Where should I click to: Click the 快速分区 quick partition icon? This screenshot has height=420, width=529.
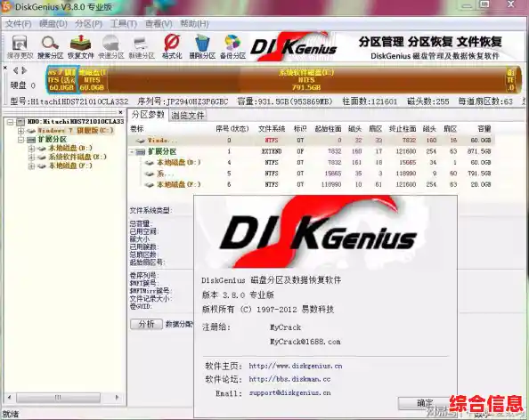click(x=111, y=47)
